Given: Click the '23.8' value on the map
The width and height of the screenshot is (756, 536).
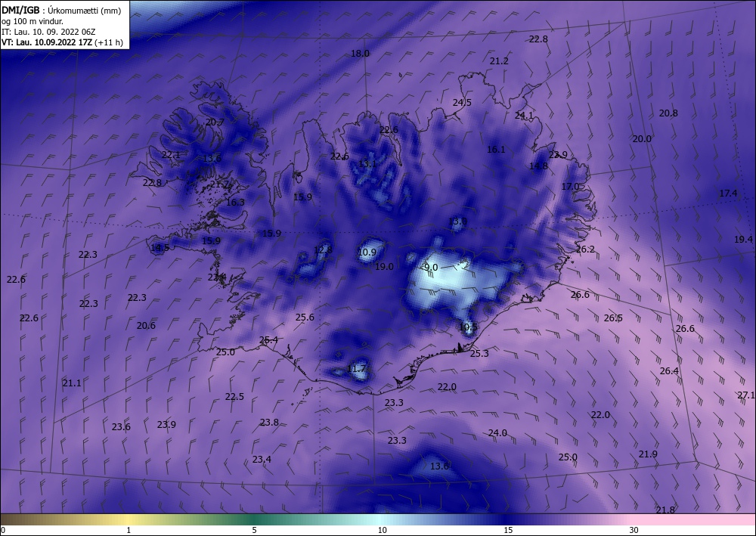Looking at the screenshot, I should pos(269,423).
